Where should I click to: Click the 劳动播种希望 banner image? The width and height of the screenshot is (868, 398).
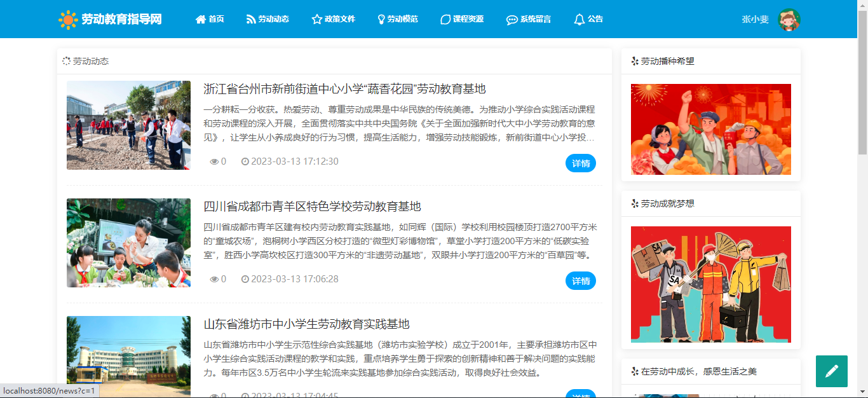pos(711,129)
